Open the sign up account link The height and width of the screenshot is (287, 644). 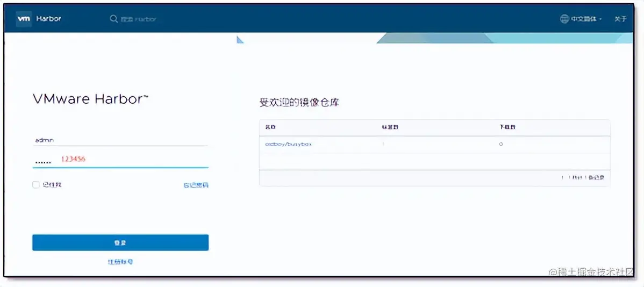tap(120, 262)
